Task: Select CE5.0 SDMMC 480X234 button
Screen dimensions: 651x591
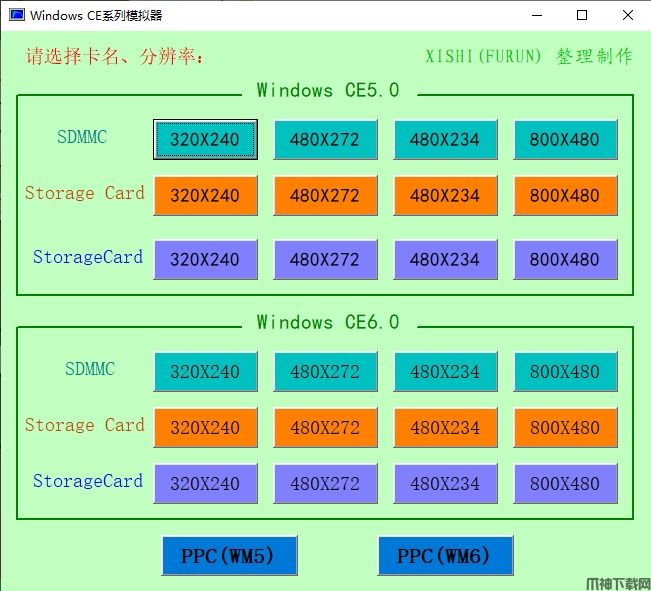Action: (x=445, y=140)
